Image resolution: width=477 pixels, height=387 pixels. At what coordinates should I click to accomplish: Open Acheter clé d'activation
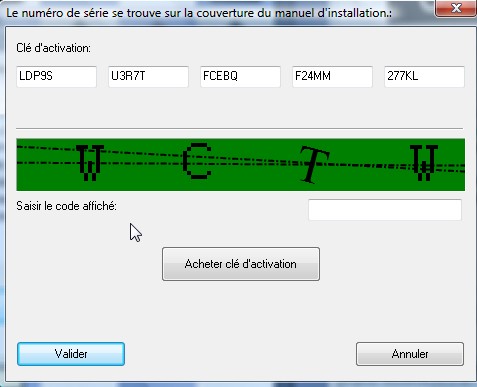tap(241, 264)
